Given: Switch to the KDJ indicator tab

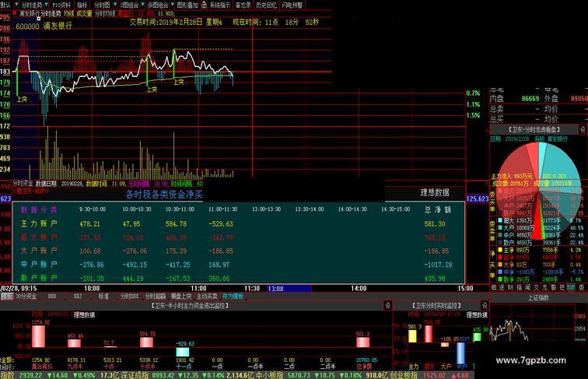Looking at the screenshot, I should click(x=78, y=297).
